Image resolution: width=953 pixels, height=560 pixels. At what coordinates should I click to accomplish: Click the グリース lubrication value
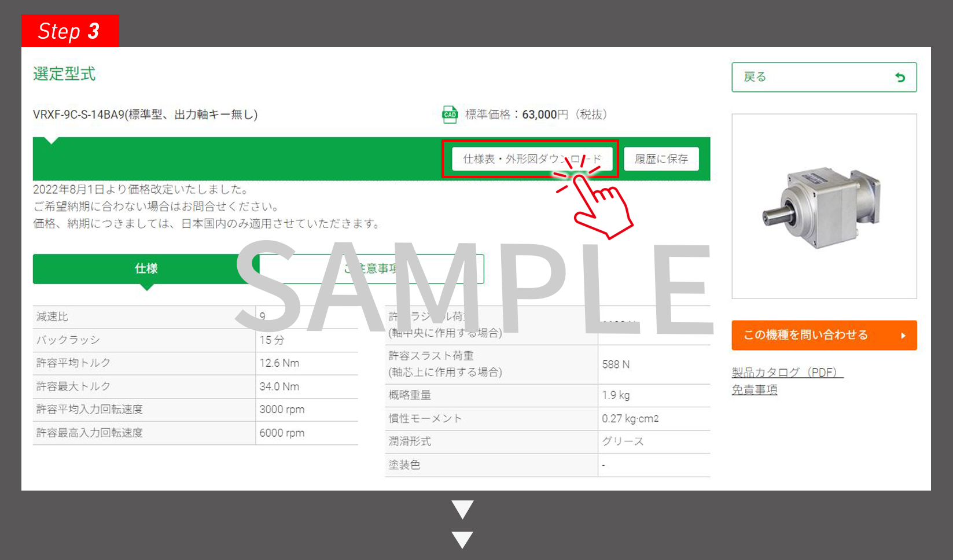tap(623, 441)
